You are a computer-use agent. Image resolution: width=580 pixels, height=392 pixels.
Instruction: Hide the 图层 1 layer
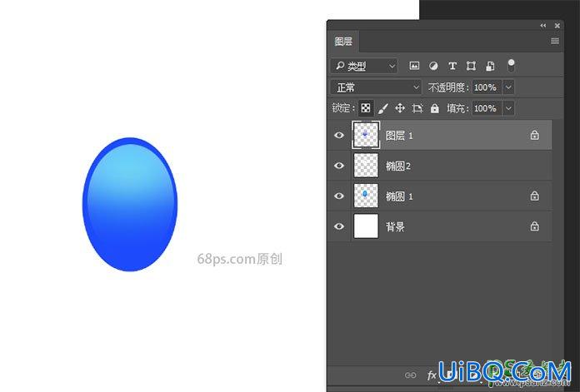(339, 135)
